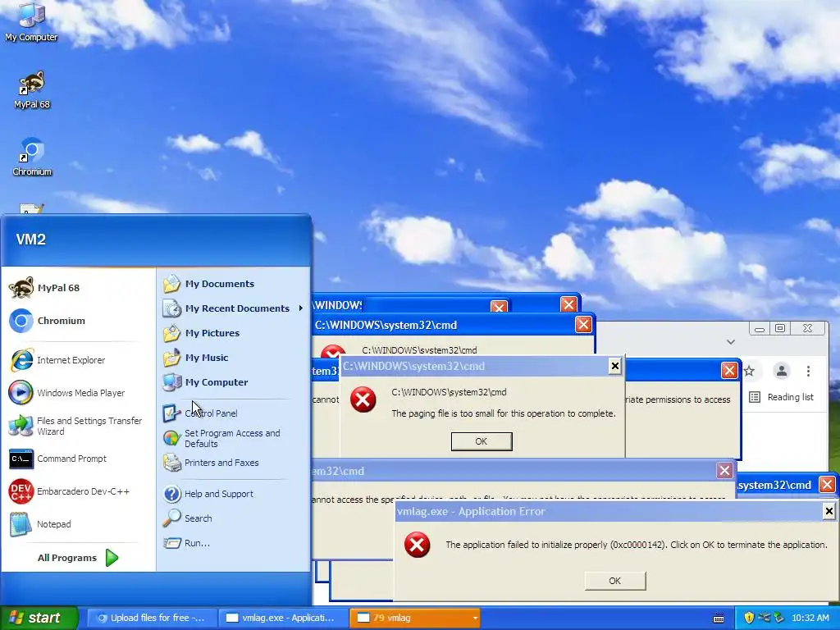Expand the 79 vmlag taskbar group
The width and height of the screenshot is (840, 630).
pos(415,618)
